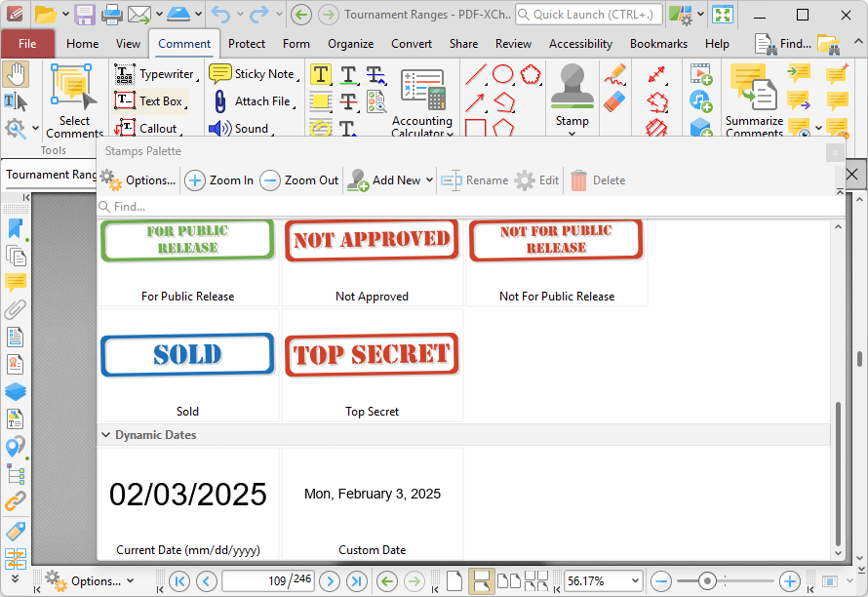Expand the status bar Options dropdown

click(130, 581)
